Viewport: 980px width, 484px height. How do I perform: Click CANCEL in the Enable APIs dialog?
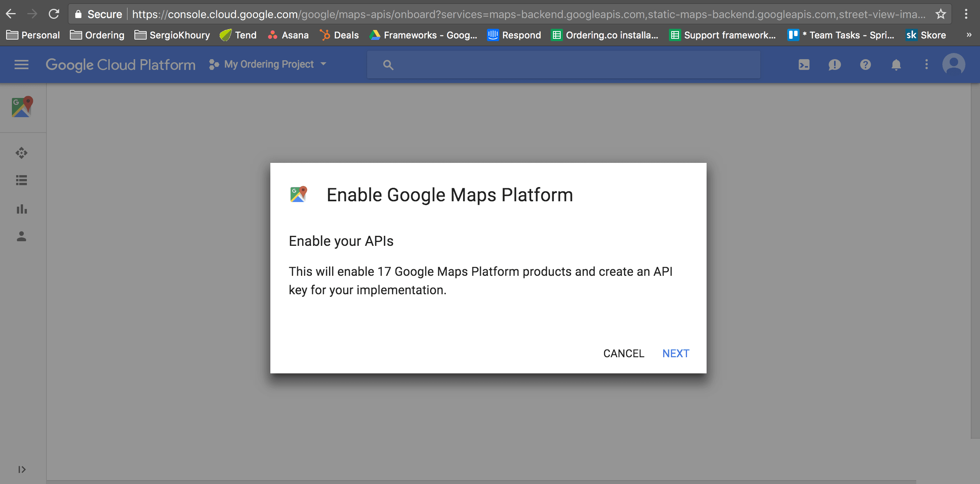[x=623, y=353]
